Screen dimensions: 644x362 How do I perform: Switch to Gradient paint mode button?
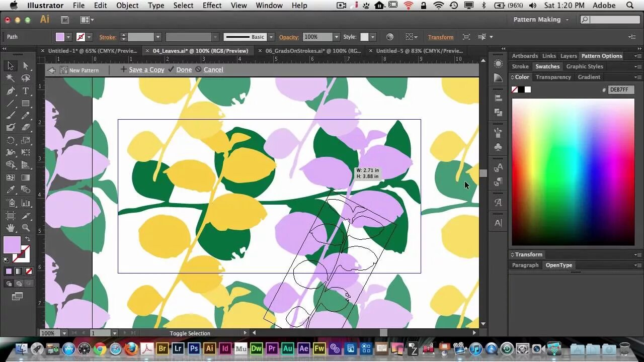[19, 271]
